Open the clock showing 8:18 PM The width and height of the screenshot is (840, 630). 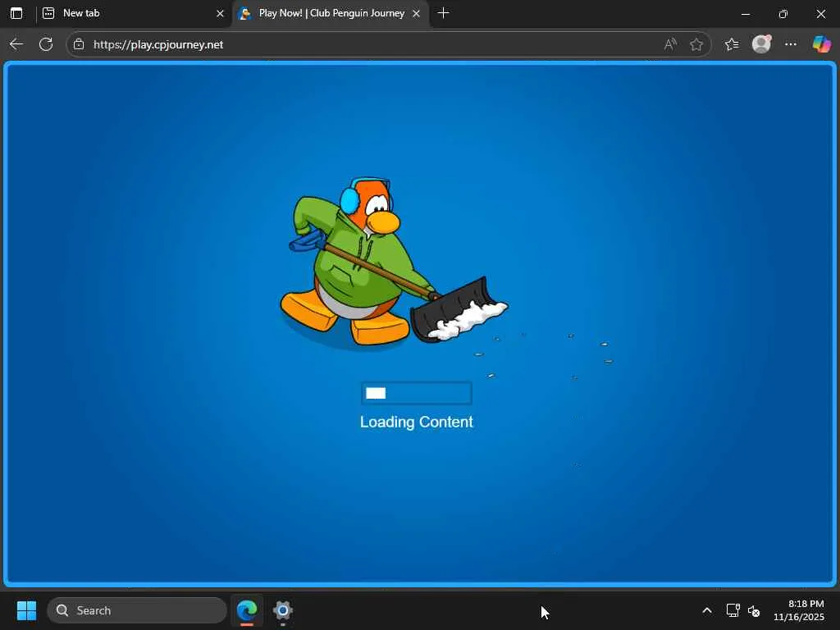[798, 610]
